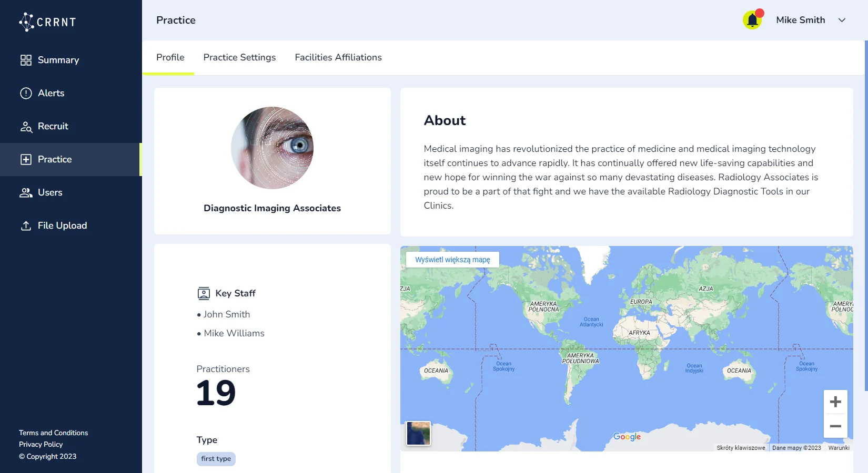Select the Profile tab
This screenshot has width=868, height=473.
click(170, 57)
